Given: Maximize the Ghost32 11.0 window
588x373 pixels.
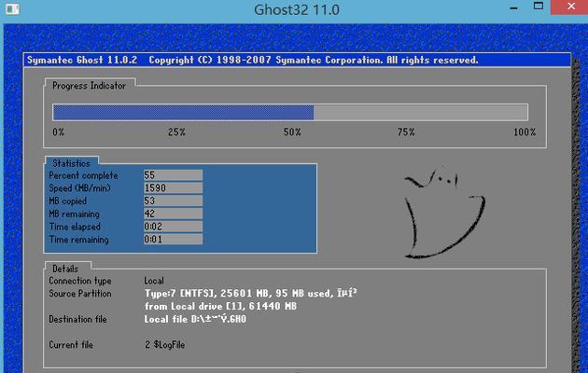Looking at the screenshot, I should pyautogui.click(x=539, y=6).
